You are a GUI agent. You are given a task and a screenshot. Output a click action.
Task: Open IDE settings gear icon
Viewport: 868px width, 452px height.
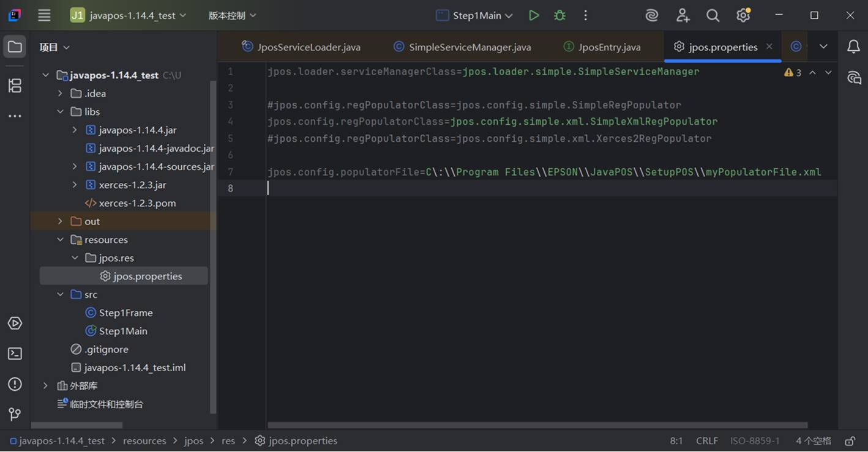point(743,15)
